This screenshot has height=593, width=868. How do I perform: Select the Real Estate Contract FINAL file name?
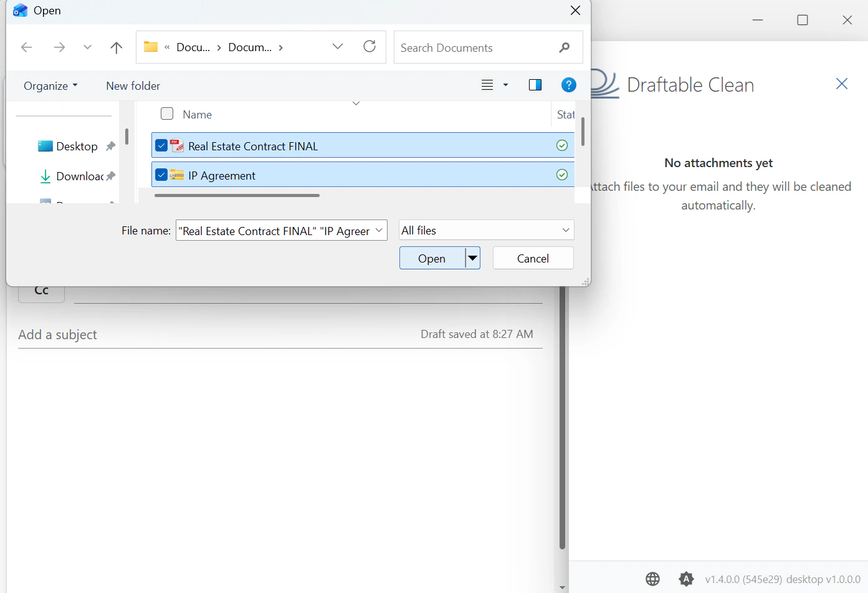pyautogui.click(x=253, y=147)
